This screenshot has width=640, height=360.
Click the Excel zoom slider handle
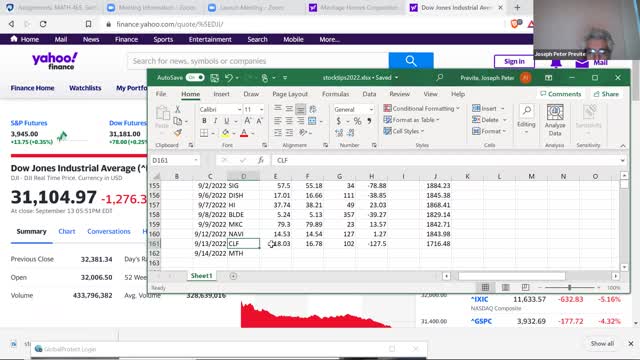click(569, 288)
